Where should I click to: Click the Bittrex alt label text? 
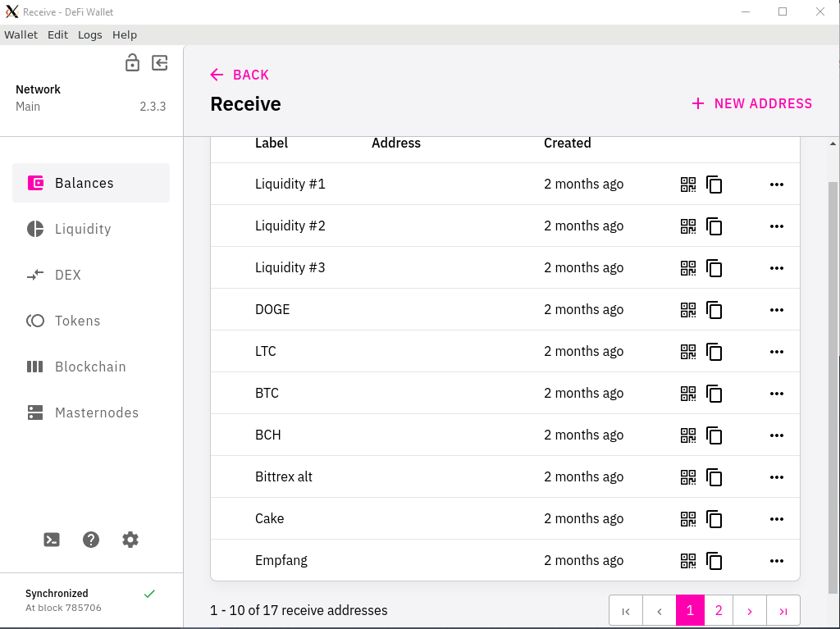click(x=283, y=476)
